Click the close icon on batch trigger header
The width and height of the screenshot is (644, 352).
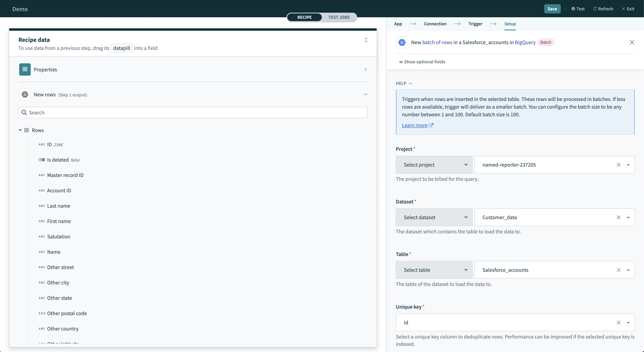pyautogui.click(x=632, y=42)
